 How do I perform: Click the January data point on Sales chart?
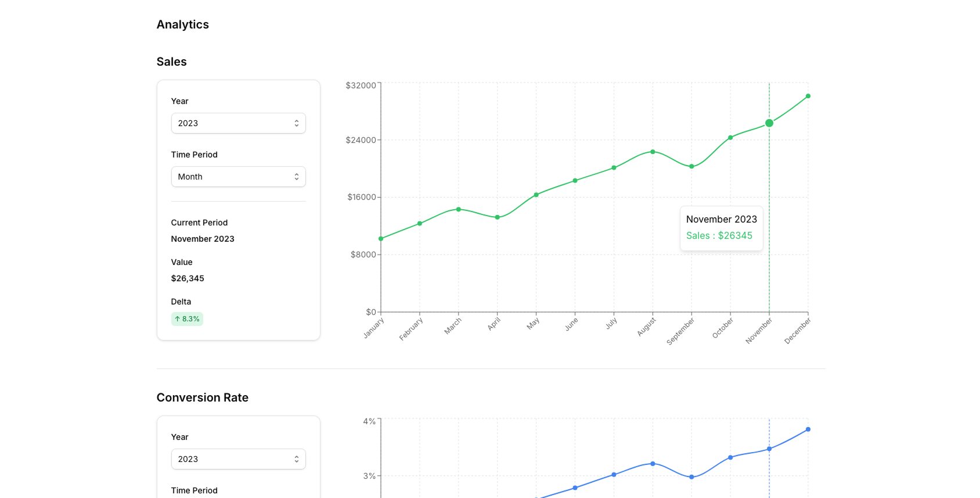coord(381,239)
